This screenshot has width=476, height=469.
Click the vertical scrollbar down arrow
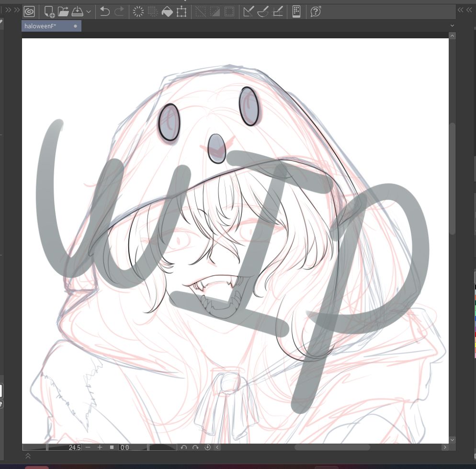tap(453, 440)
